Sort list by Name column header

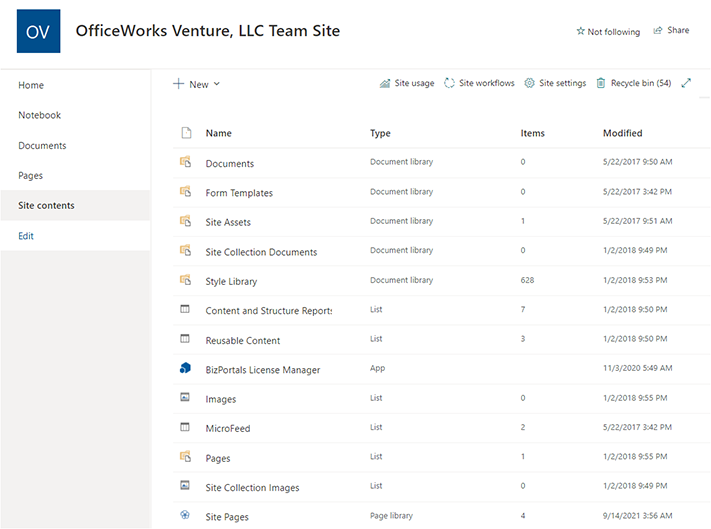point(219,133)
